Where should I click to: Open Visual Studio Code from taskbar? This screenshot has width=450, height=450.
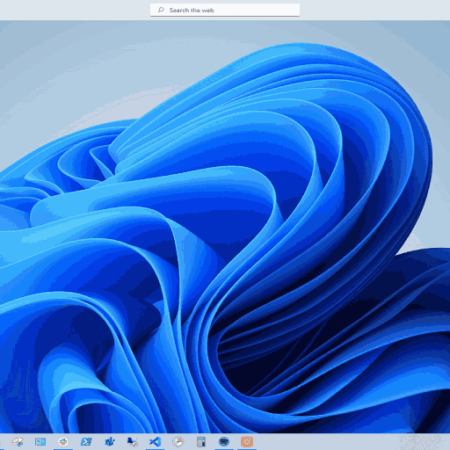pos(155,442)
